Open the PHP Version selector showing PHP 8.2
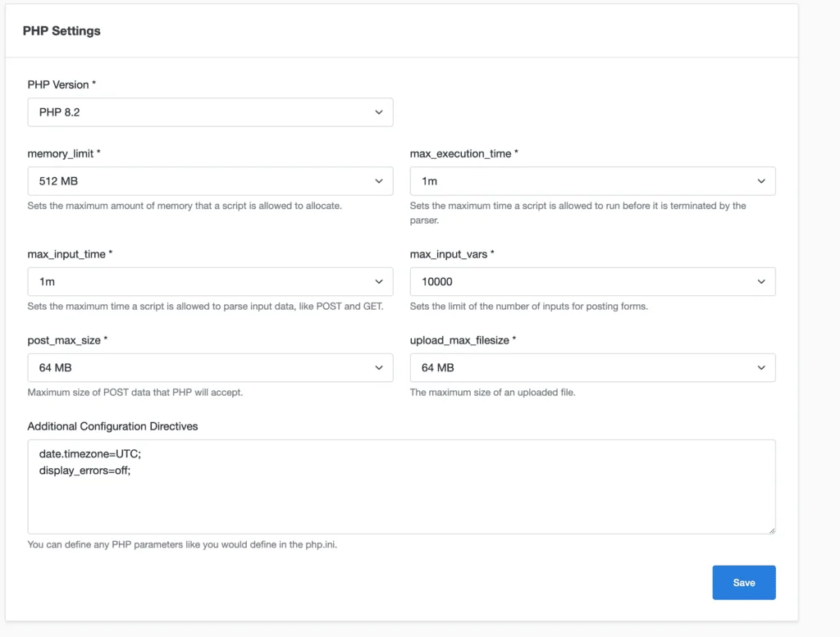 210,111
